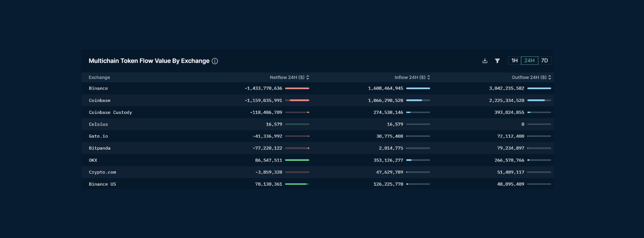Click inflow value 47,629,789
Screen dimensions: 644x238
point(390,172)
